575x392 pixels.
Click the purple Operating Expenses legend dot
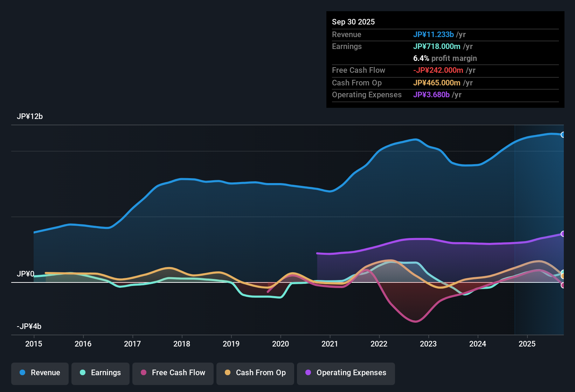point(307,373)
